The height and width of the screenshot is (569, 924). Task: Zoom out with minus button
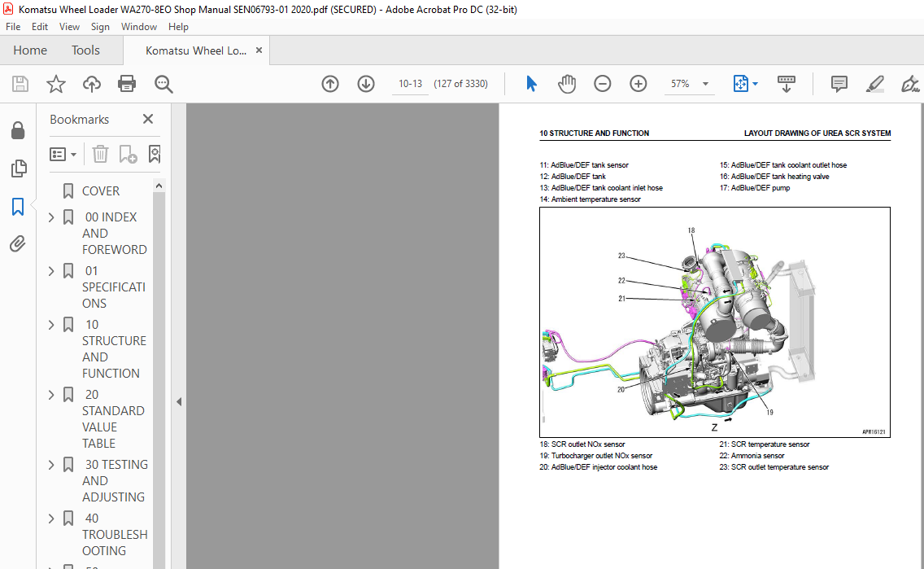click(x=602, y=84)
